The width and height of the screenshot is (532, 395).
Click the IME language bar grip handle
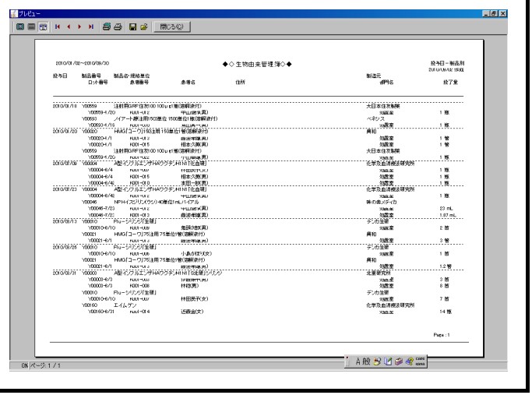(347, 361)
